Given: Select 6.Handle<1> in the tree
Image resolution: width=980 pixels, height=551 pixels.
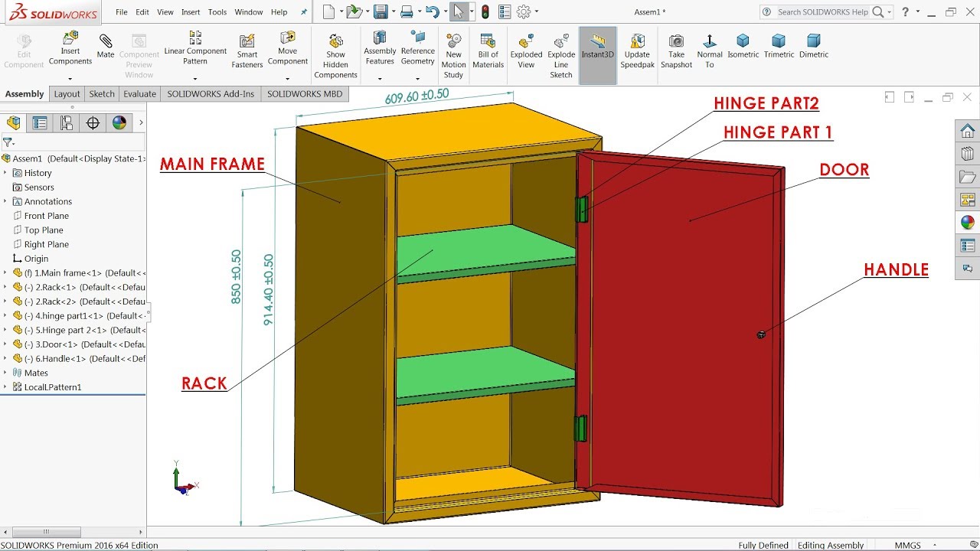Looking at the screenshot, I should [x=79, y=358].
